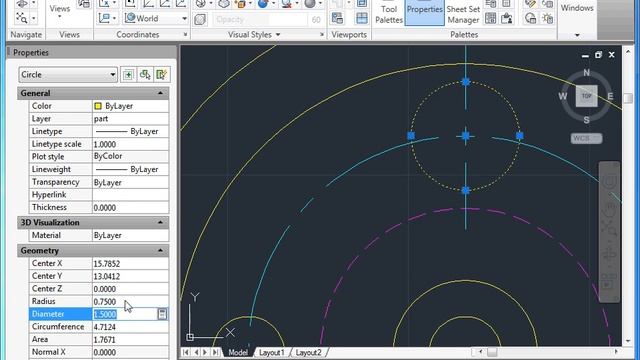Open the WCS dropdown under ViewCube
640x360 pixels.
tap(586, 138)
